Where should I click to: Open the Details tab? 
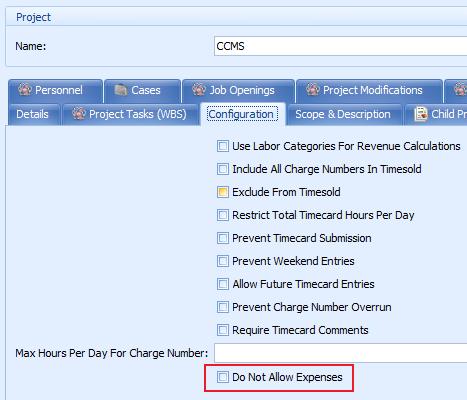34,114
